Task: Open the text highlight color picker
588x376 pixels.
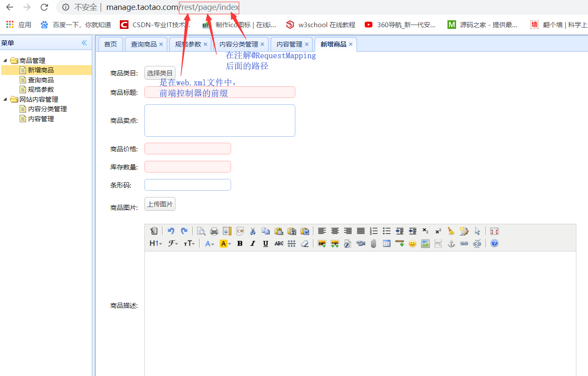Action: (x=225, y=244)
